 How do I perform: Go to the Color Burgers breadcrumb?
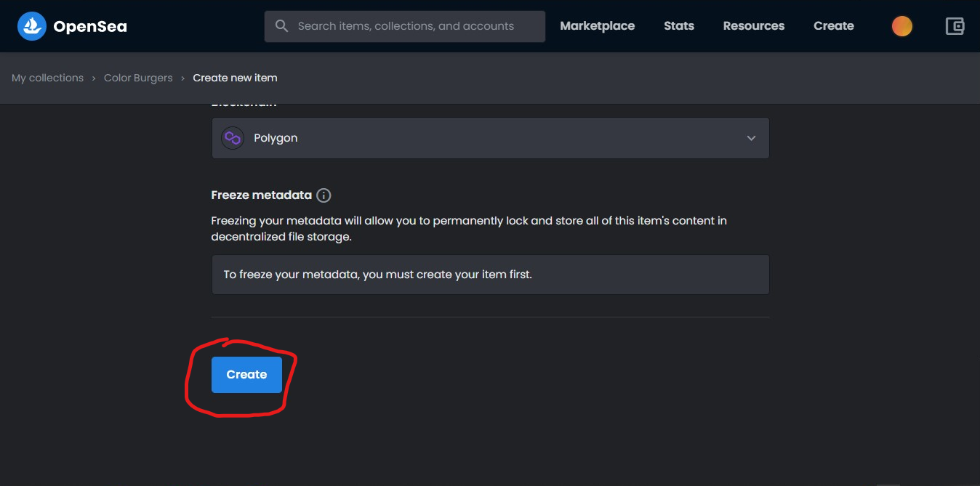click(x=138, y=78)
